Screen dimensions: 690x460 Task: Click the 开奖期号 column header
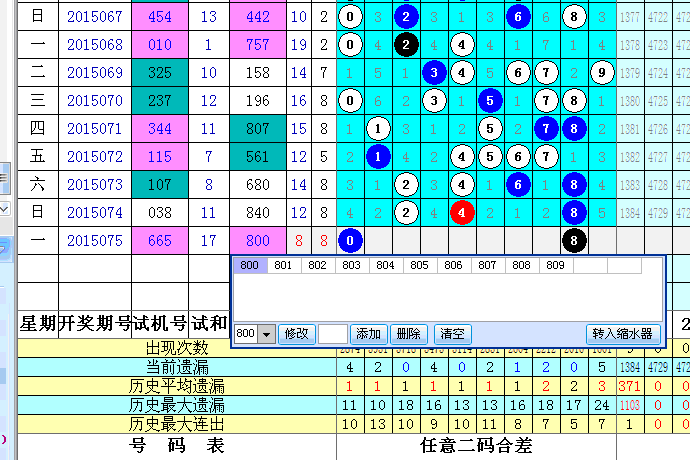[95, 324]
